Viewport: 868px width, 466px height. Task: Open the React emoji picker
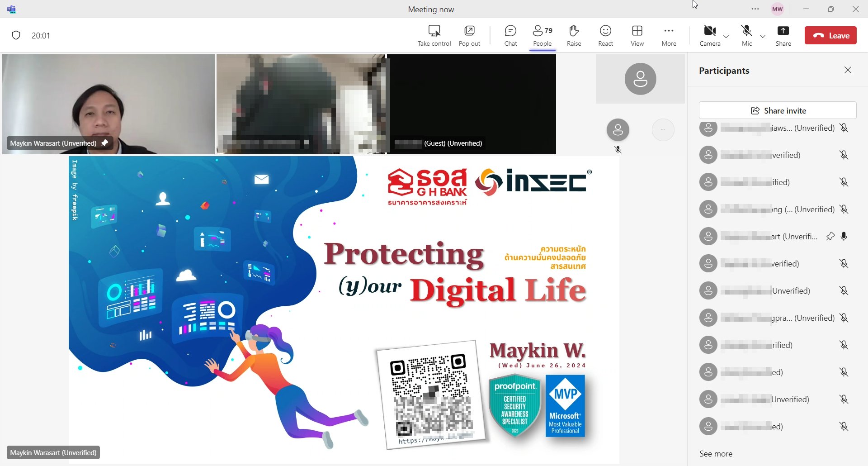click(x=605, y=35)
